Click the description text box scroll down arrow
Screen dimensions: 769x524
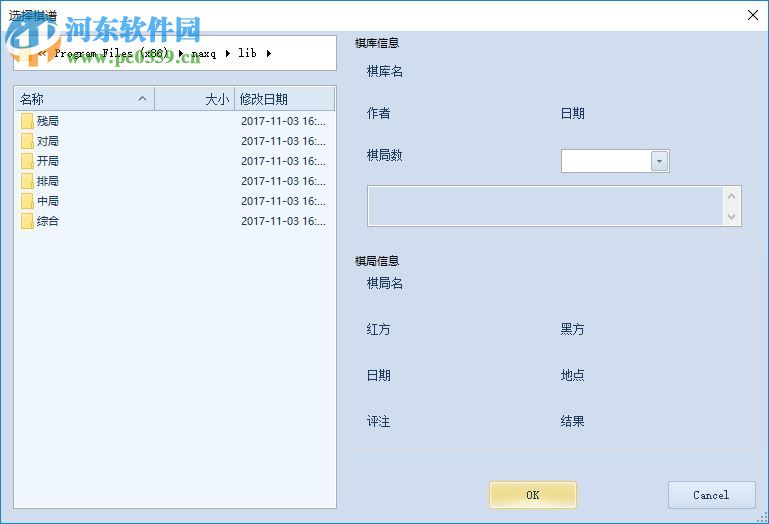[x=731, y=216]
